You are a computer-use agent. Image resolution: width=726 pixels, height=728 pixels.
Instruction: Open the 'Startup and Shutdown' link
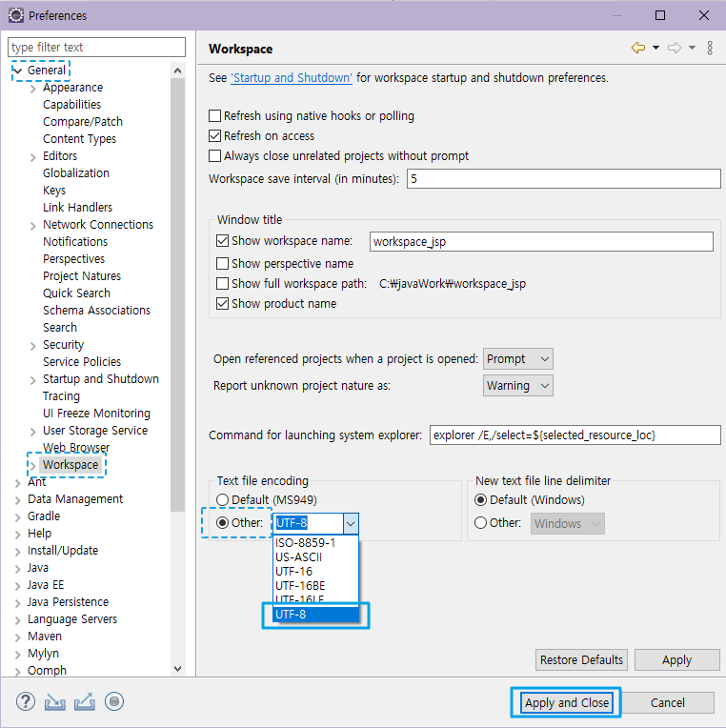click(292, 77)
